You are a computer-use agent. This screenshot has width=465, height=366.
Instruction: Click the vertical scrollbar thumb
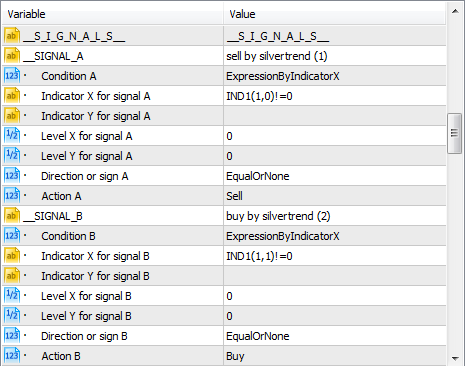[x=454, y=133]
